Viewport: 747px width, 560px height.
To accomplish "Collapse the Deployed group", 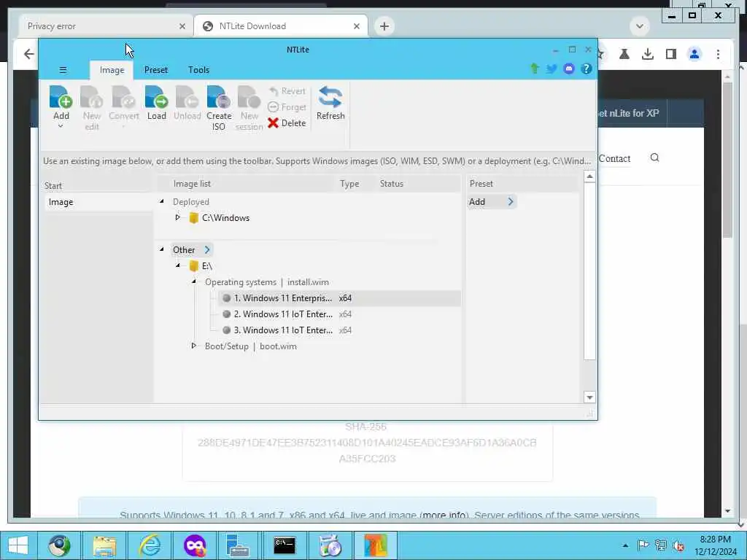I will 161,201.
